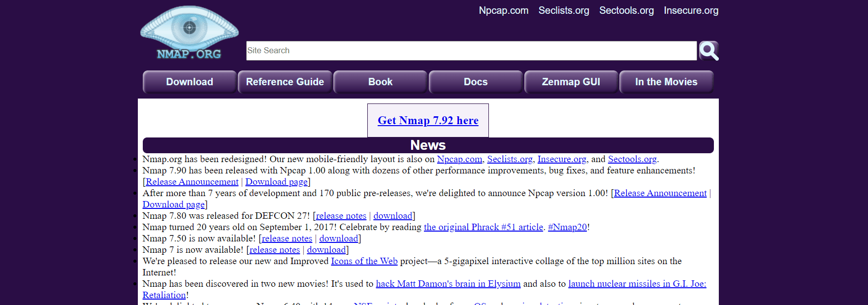
Task: Focus the Site Search input field
Action: click(x=471, y=51)
